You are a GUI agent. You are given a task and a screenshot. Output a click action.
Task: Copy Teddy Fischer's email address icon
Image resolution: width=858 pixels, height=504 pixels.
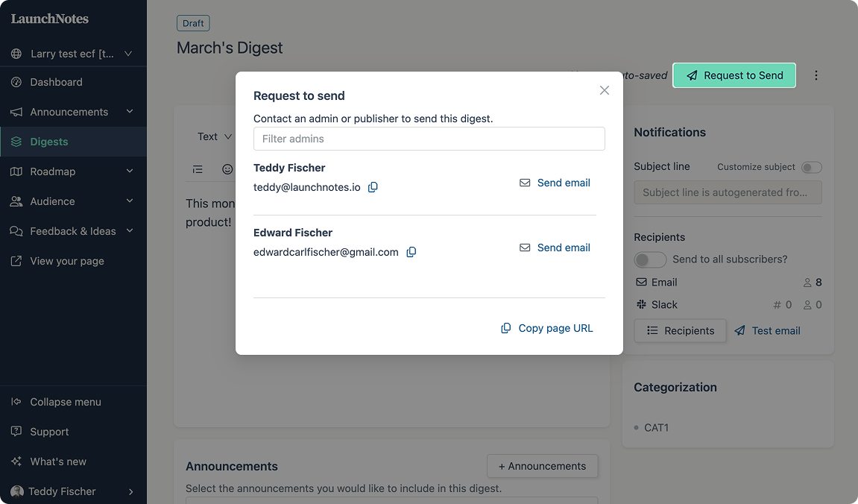pos(373,187)
